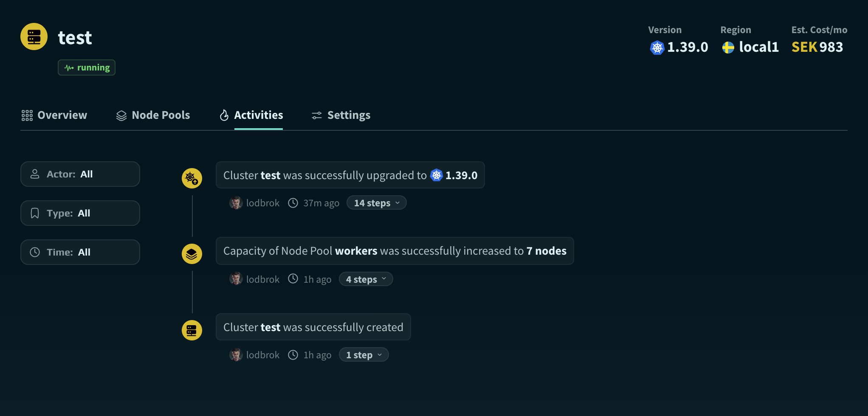Screen dimensions: 868x416
Task: Click lodbrok name under the upgrade activity
Action: pyautogui.click(x=263, y=203)
